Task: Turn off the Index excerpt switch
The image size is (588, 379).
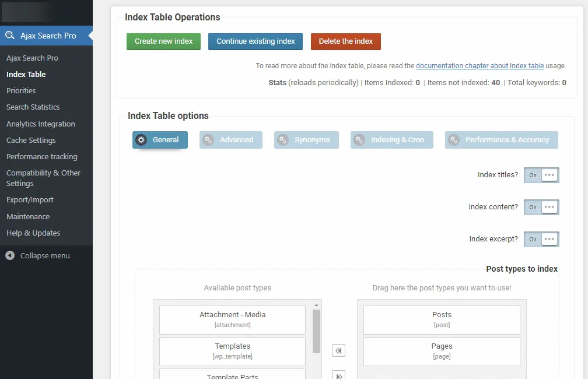Action: tap(541, 239)
